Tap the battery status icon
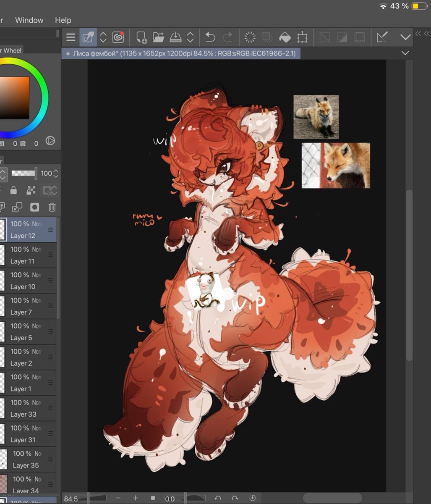This screenshot has height=504, width=431. pos(420,6)
